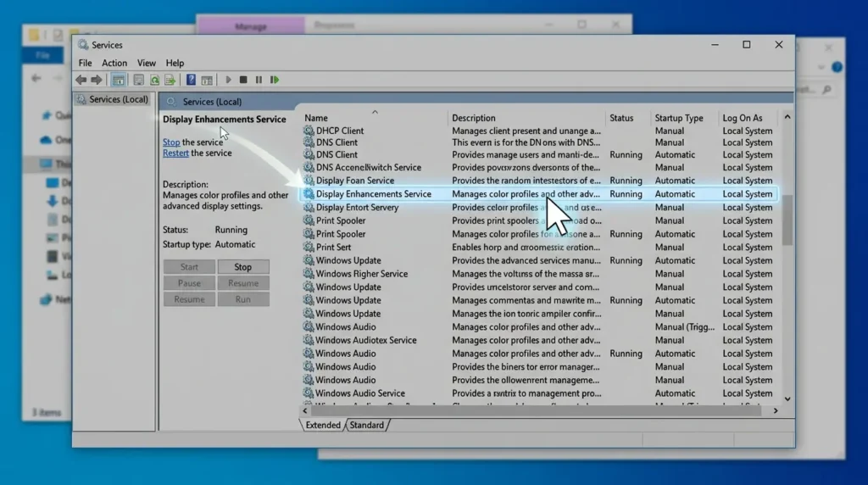The width and height of the screenshot is (868, 485).
Task: Switch to the Extended tab
Action: (x=323, y=425)
